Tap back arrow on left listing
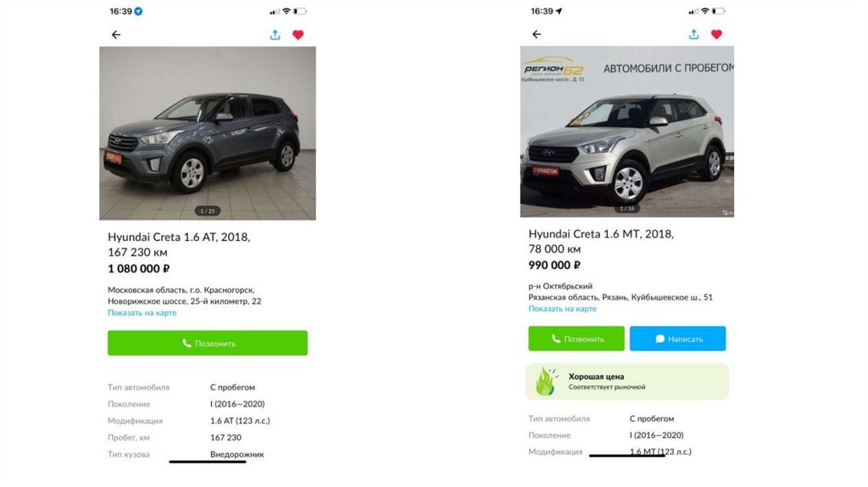868x487 pixels. tap(116, 35)
